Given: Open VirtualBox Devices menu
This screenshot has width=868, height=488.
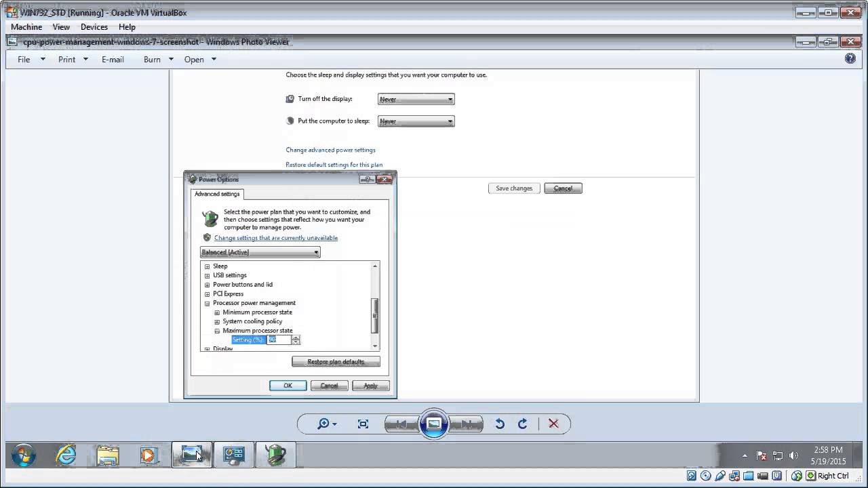Looking at the screenshot, I should tap(94, 27).
